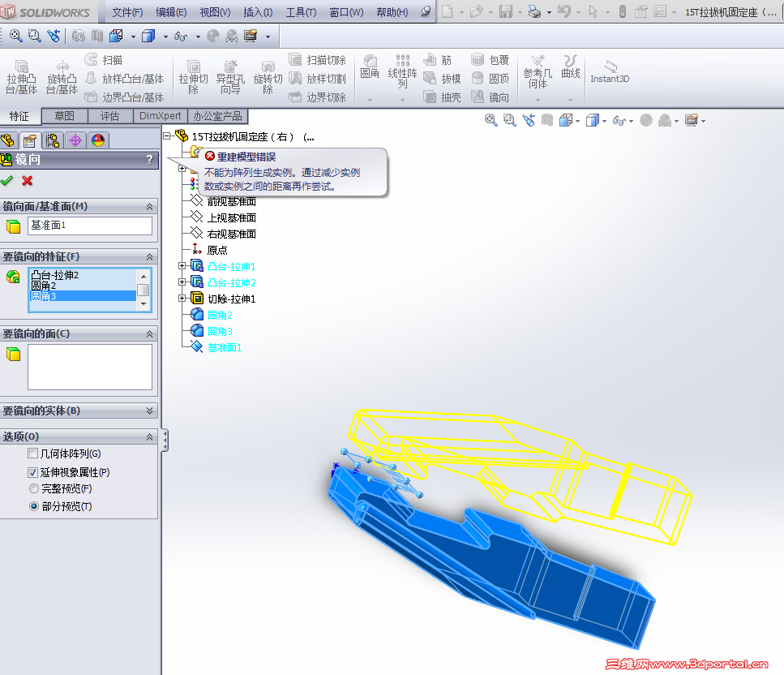Open the Insert (插入) menu
This screenshot has height=675, width=784.
(x=258, y=12)
